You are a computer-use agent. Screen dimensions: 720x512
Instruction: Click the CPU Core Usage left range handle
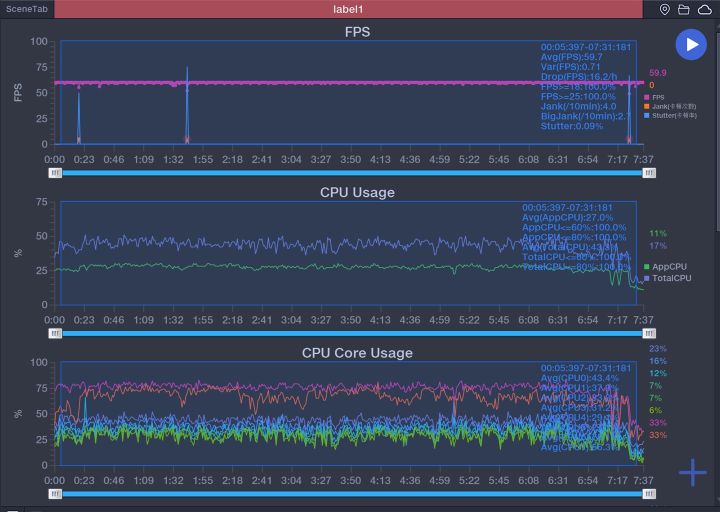[x=56, y=493]
